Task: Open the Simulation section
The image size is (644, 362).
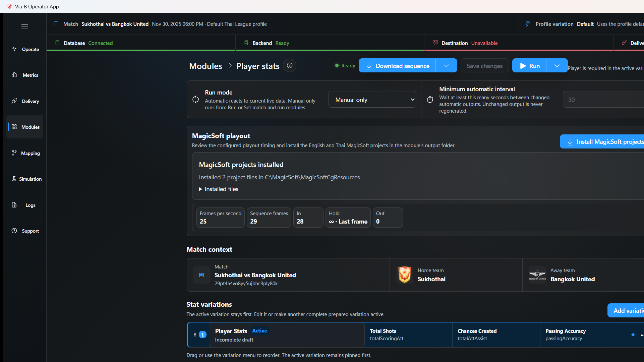Action: (x=25, y=179)
